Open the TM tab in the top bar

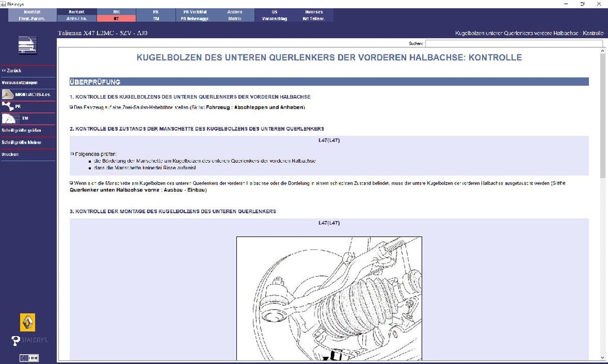pos(156,18)
